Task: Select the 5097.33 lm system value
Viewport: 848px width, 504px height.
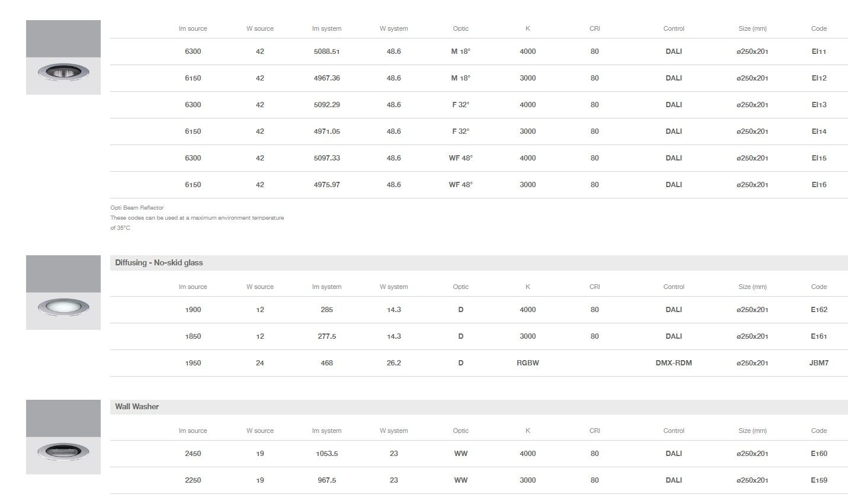Action: (x=327, y=158)
